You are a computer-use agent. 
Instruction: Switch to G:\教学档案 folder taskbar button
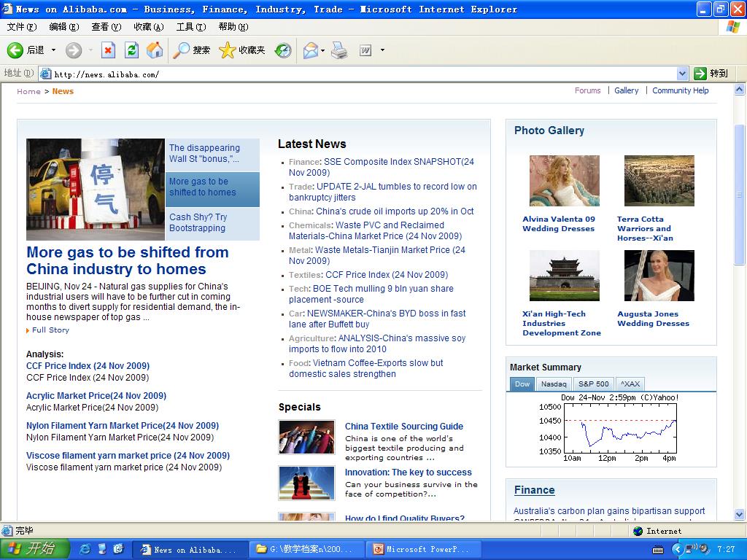click(307, 550)
